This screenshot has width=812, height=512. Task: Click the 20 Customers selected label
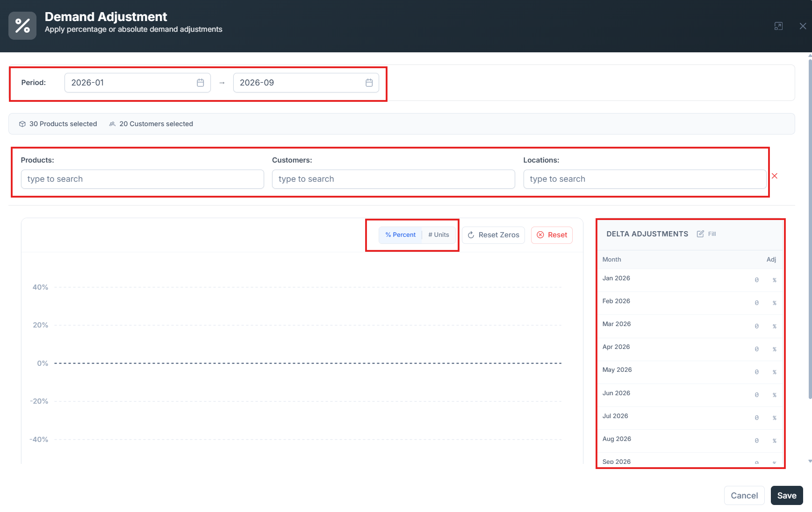point(156,124)
